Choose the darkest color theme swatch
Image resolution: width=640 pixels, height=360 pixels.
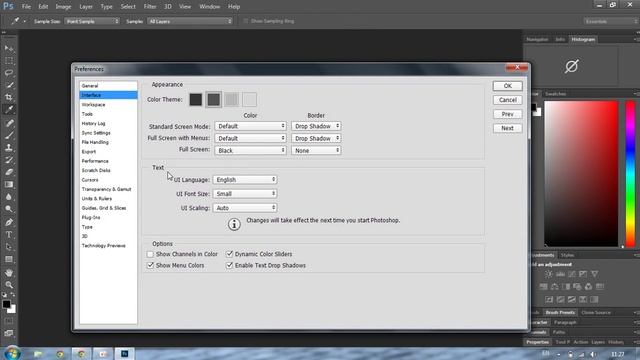pos(196,99)
